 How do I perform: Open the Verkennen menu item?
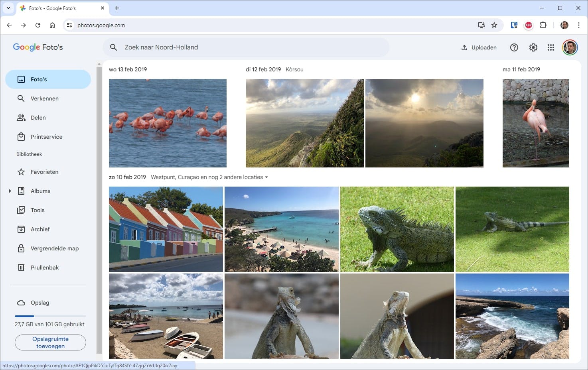pos(48,98)
